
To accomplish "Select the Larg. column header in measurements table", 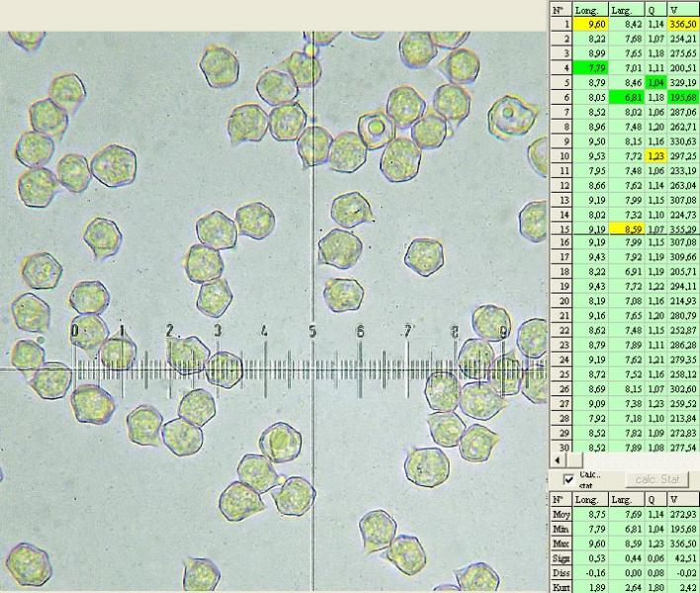I will click(x=623, y=8).
